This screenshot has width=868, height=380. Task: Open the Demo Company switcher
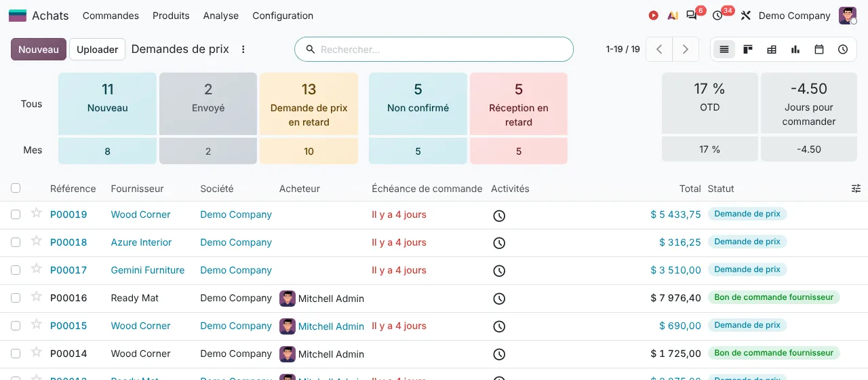(x=794, y=16)
